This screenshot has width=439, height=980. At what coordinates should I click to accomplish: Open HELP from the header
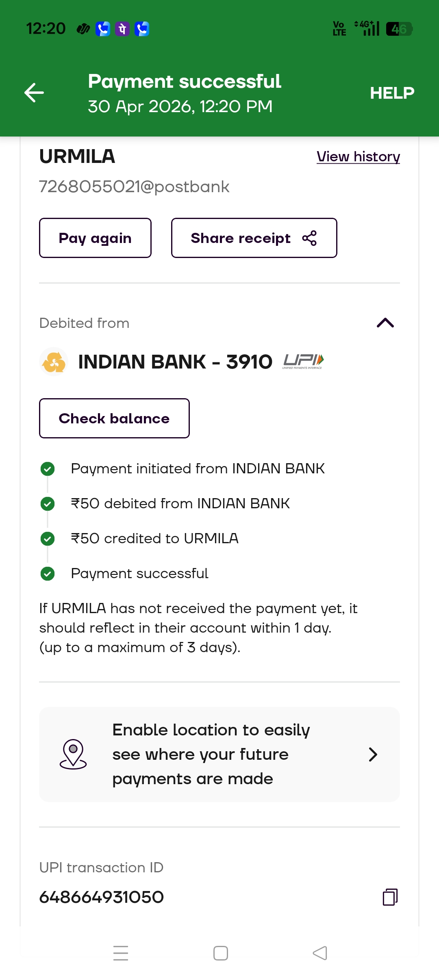click(392, 93)
